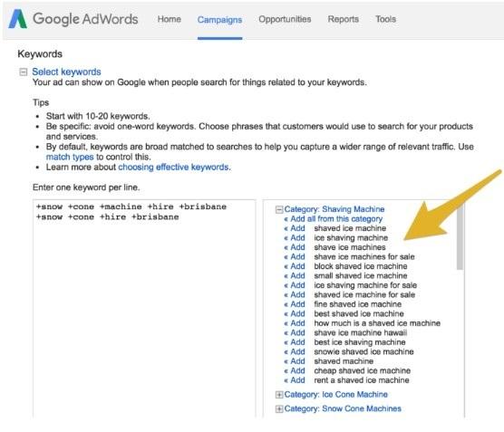The height and width of the screenshot is (432, 504).
Task: Go to the Reports tab
Action: coord(343,19)
